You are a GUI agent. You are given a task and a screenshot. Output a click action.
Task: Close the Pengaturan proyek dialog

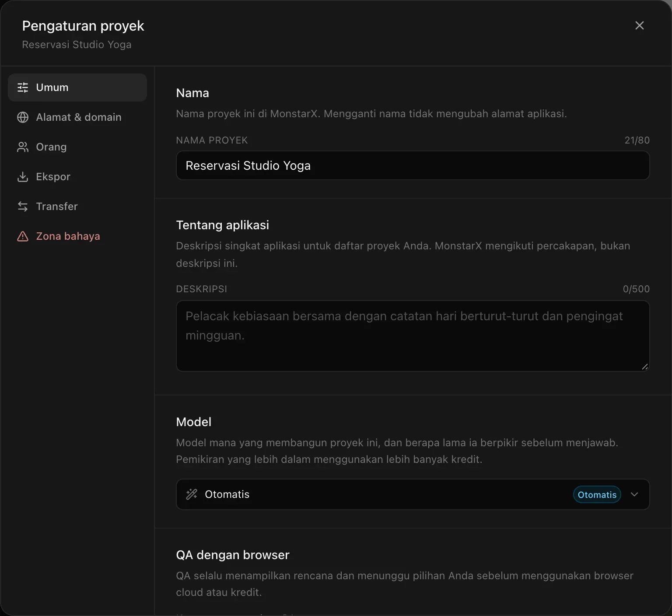click(x=640, y=26)
